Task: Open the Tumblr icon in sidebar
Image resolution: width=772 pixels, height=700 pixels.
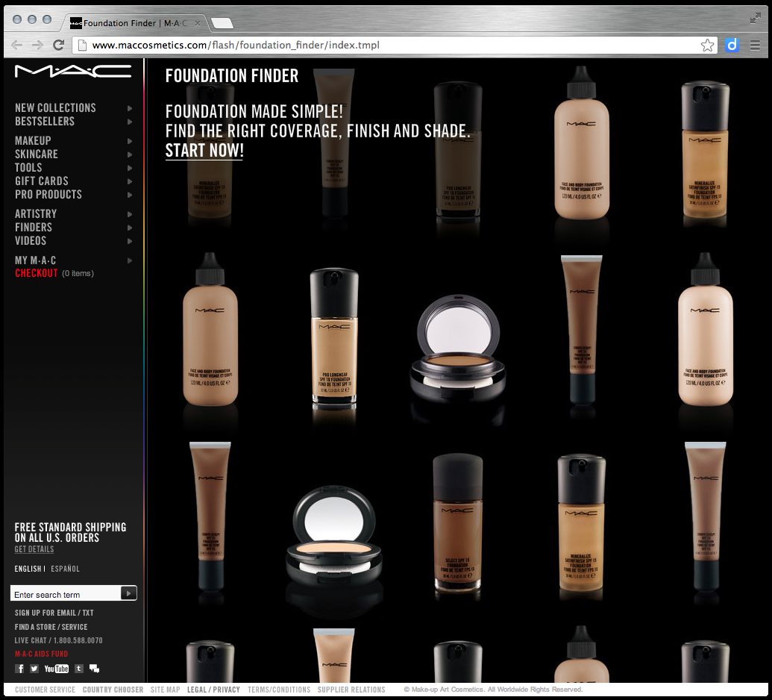Action: click(79, 669)
